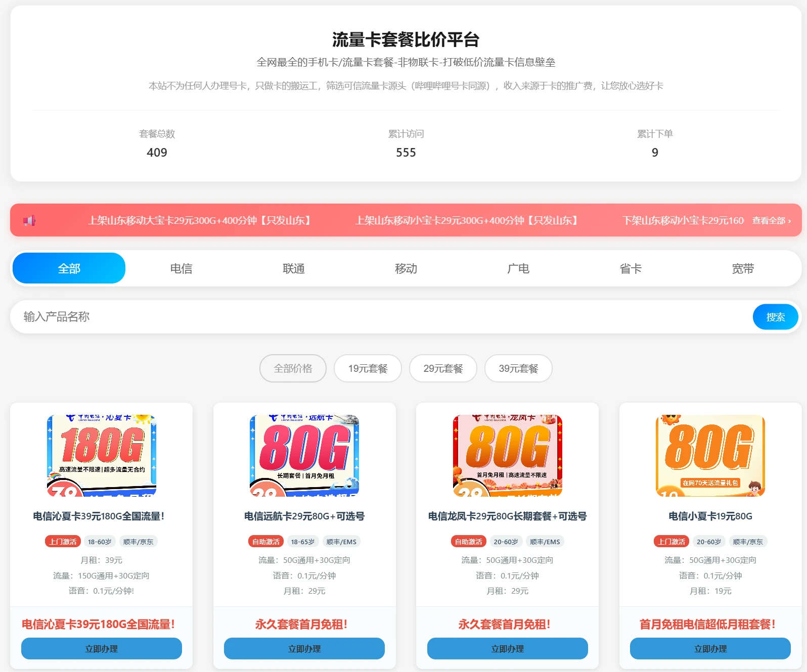Switch to the 联通 tab
Screen dimensions: 807x672
click(x=293, y=268)
